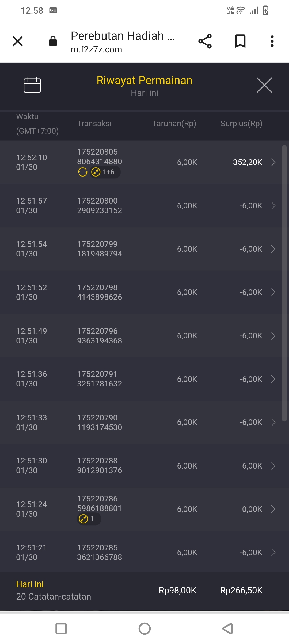Bookmark this page with bookmark icon
Image resolution: width=289 pixels, height=644 pixels.
[240, 41]
